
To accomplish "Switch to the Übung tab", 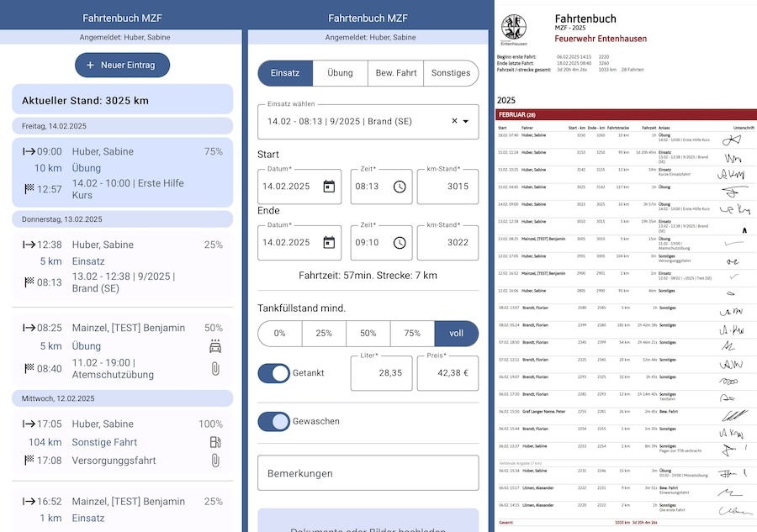I will pos(340,73).
